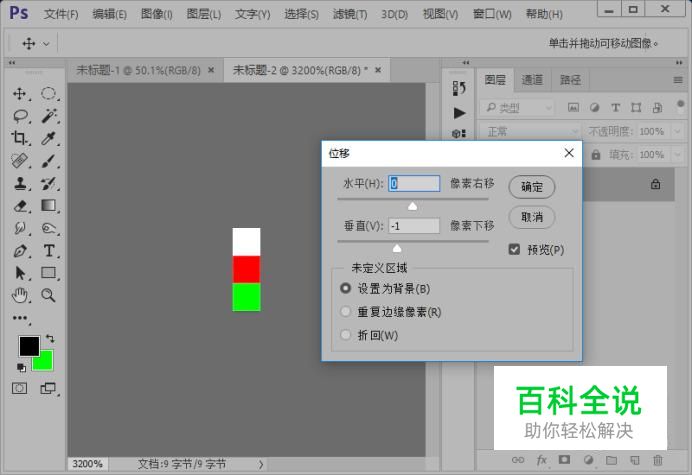The width and height of the screenshot is (692, 475).
Task: Click the layer lock icon
Action: tap(655, 184)
